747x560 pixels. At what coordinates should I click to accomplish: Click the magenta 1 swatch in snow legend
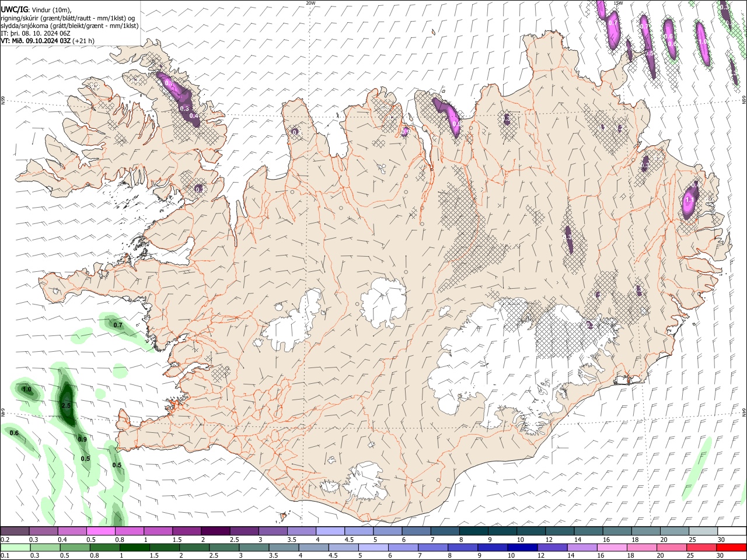click(158, 531)
